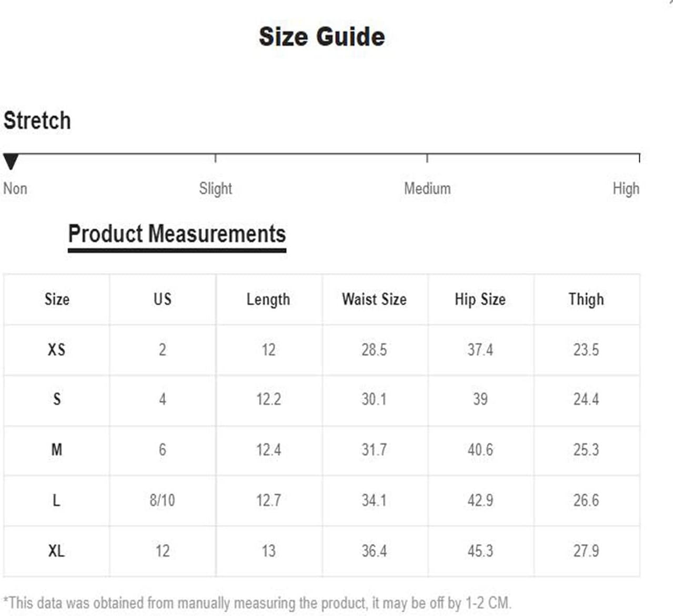Select the M size row label
Viewport: 673px width, 616px height.
[x=57, y=449]
